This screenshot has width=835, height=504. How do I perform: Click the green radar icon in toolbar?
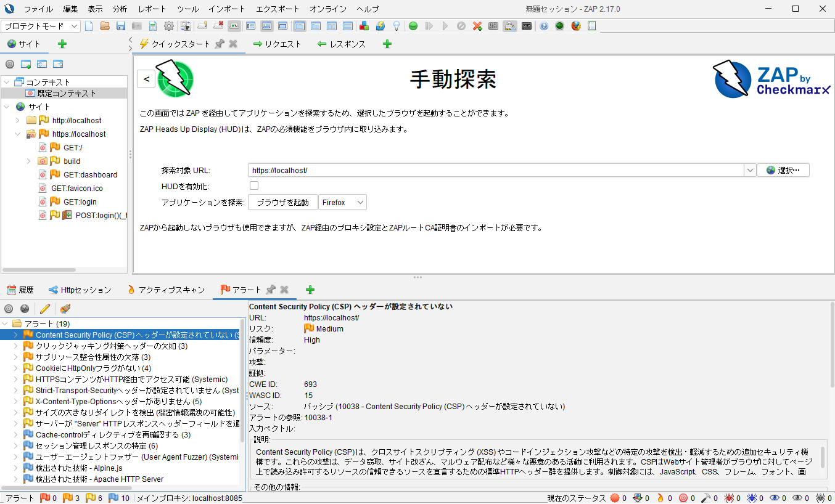560,26
